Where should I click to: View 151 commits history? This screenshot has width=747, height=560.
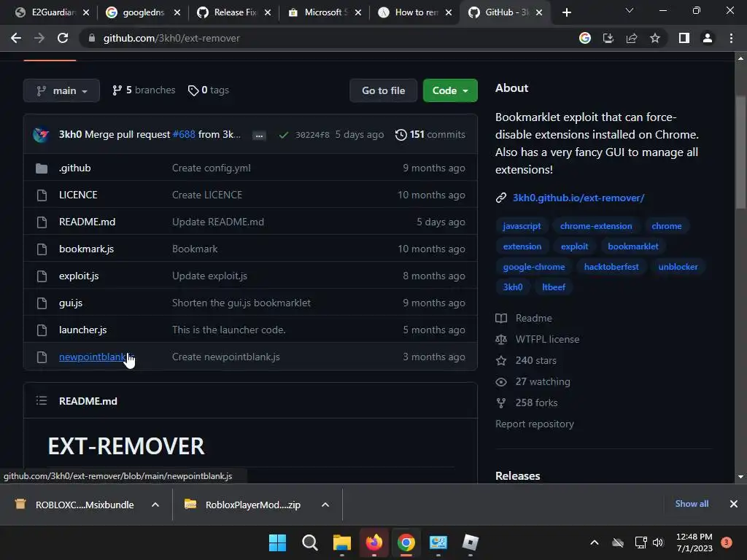[430, 135]
